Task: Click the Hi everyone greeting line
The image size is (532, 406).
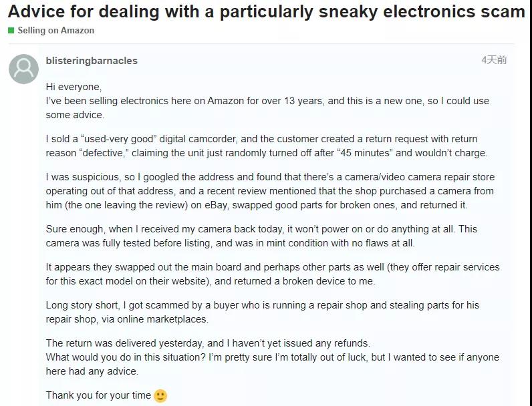Action: 74,87
